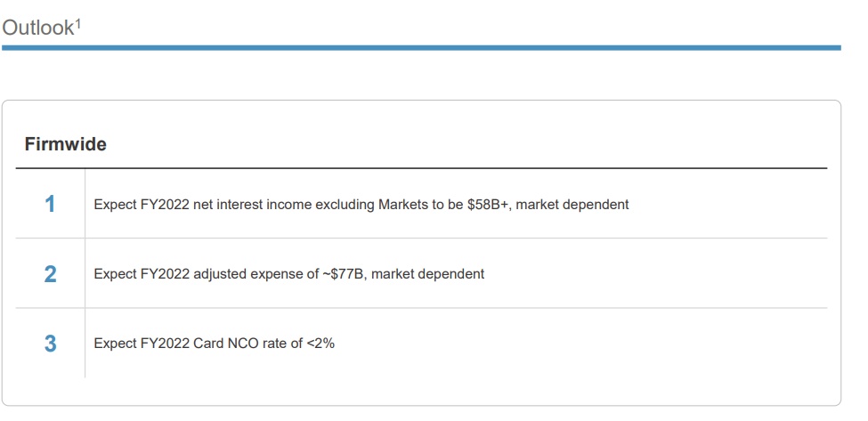Image resolution: width=868 pixels, height=421 pixels.
Task: Select the "Firmwide" section heading
Action: 66,144
